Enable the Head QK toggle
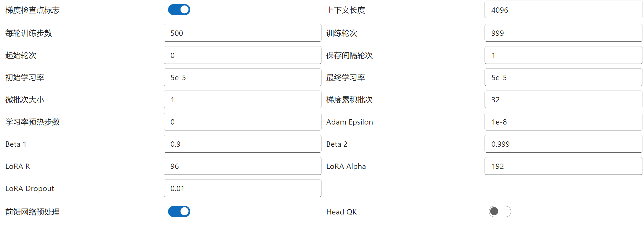The height and width of the screenshot is (226, 644). pos(500,212)
